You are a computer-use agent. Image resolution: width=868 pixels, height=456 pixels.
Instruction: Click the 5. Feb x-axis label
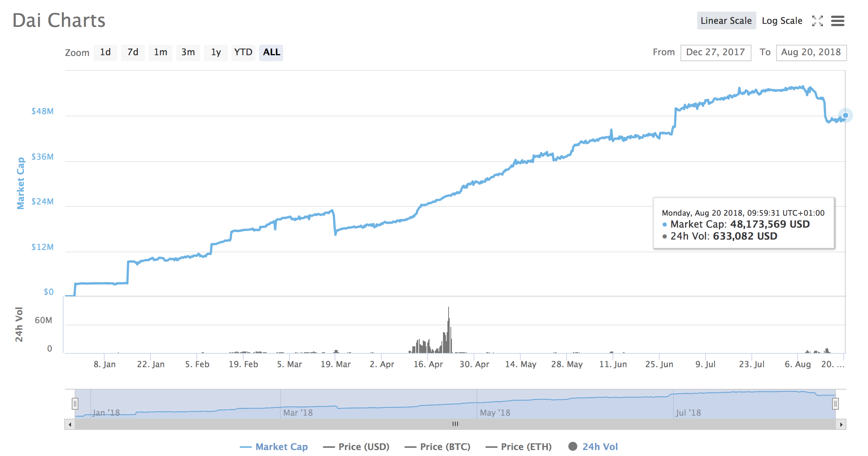pos(197,364)
